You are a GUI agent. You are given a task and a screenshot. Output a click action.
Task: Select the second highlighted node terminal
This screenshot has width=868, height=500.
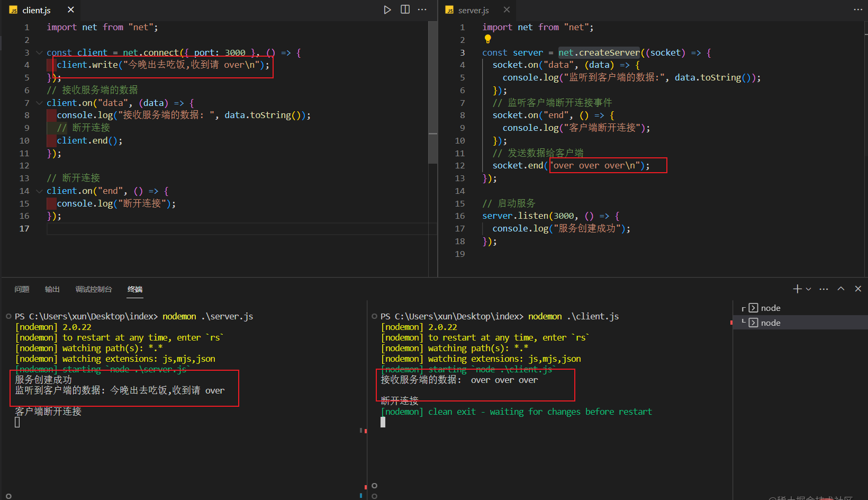pyautogui.click(x=800, y=323)
